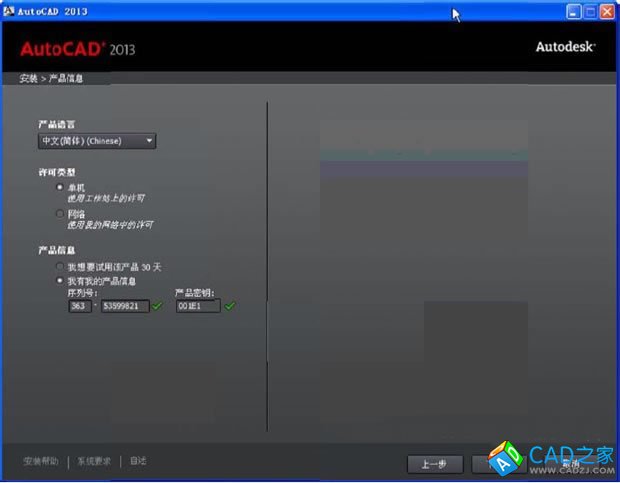This screenshot has height=483, width=620.
Task: Choose the 30-day trial radio option
Action: pyautogui.click(x=60, y=268)
